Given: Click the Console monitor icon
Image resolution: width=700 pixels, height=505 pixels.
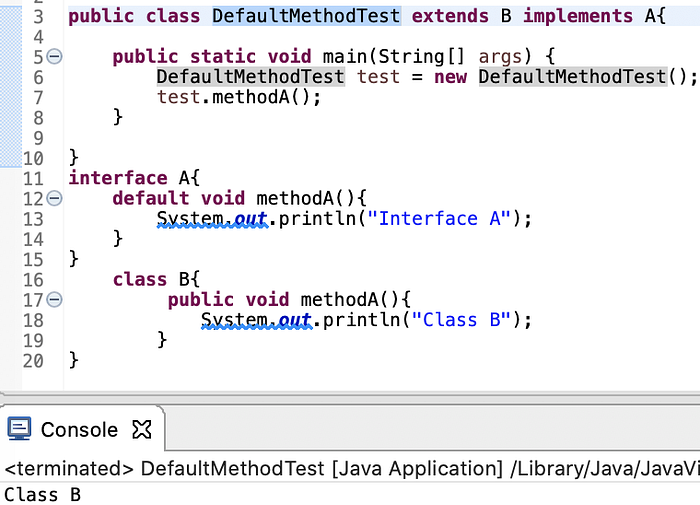Looking at the screenshot, I should [x=19, y=429].
